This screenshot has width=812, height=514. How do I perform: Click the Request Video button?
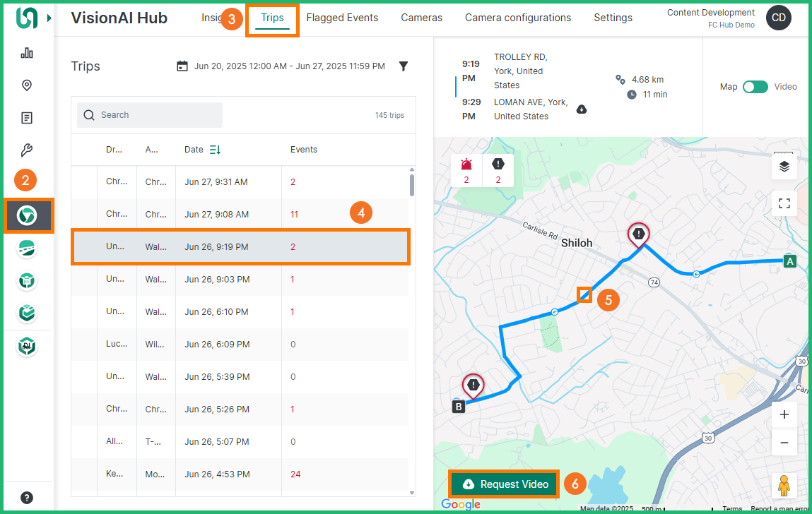click(x=505, y=484)
